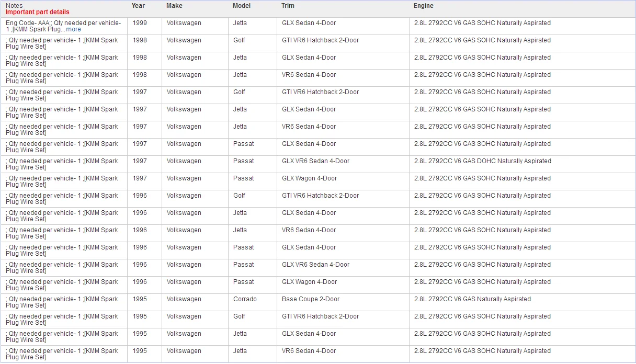Click the Engine column header

click(x=424, y=6)
